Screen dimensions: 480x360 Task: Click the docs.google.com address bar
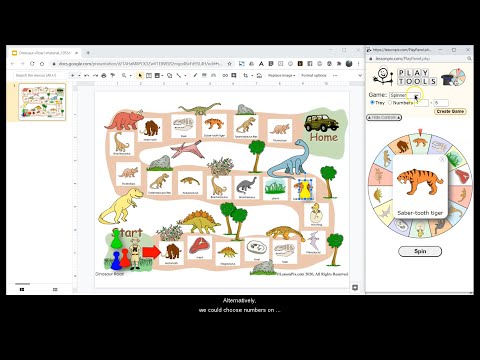[x=139, y=64]
